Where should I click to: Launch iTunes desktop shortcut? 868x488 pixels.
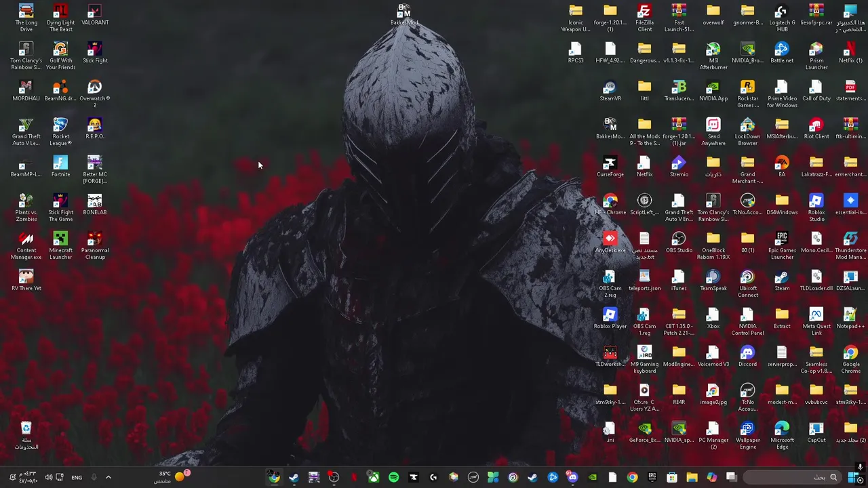[679, 281]
